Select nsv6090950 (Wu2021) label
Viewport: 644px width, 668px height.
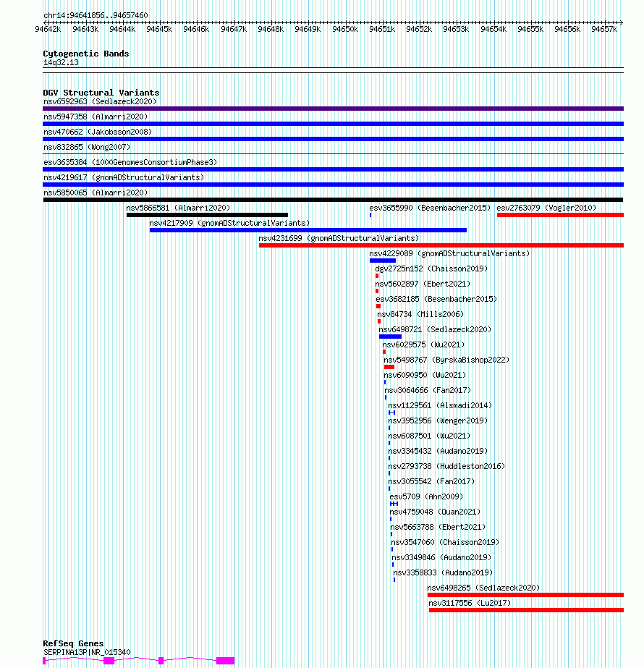425,375
